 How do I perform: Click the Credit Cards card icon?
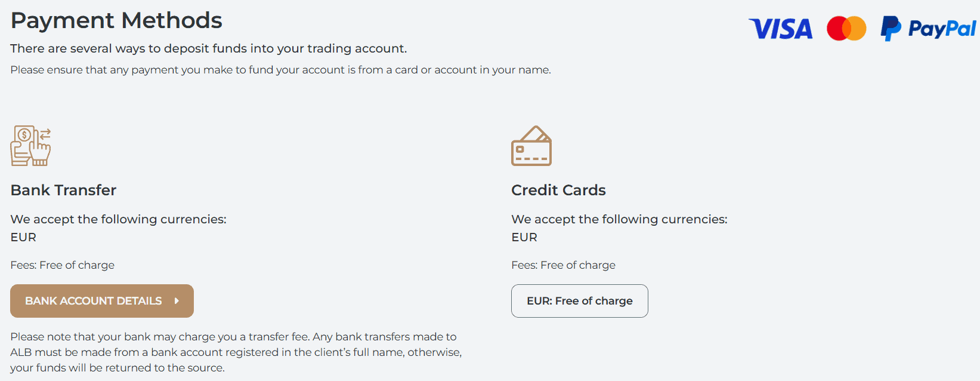[x=531, y=145]
